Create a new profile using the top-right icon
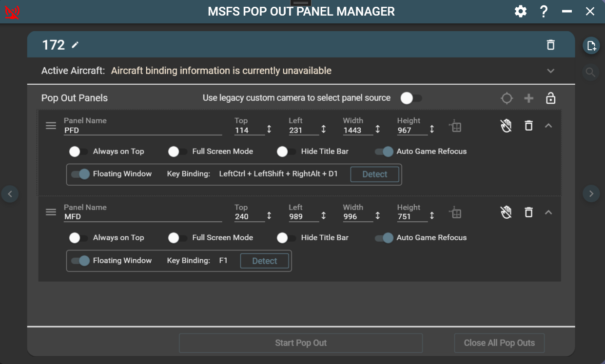Viewport: 605px width, 364px height. 590,44
